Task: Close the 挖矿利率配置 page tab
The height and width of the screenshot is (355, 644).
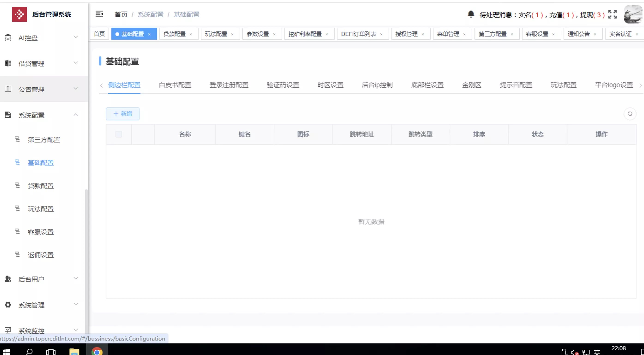Action: 327,34
